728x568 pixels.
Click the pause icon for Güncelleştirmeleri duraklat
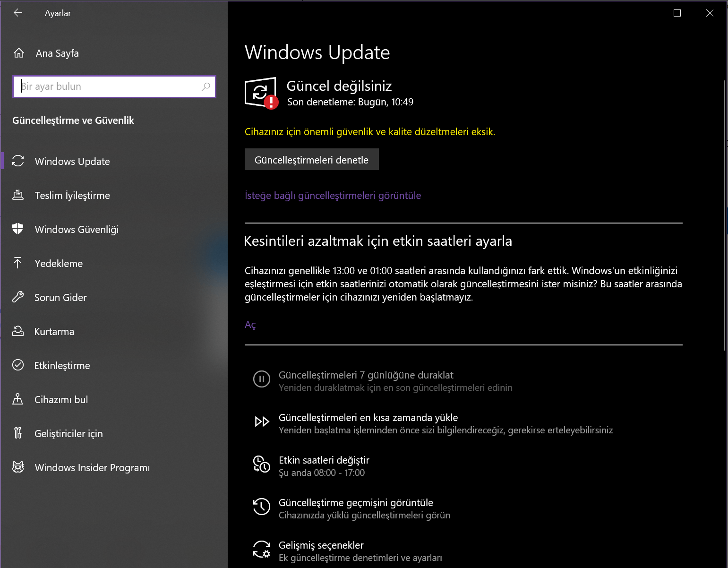point(262,379)
